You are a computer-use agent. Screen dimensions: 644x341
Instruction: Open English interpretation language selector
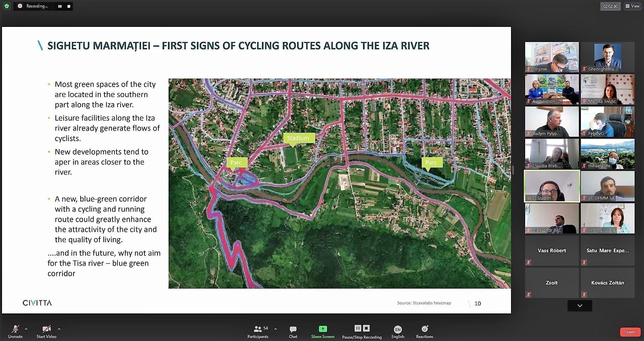click(x=398, y=332)
